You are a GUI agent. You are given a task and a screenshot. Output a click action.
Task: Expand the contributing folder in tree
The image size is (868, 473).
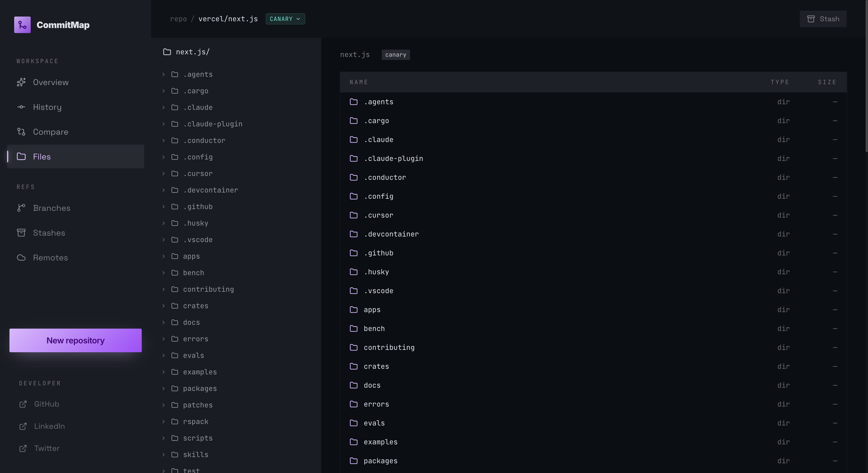[x=164, y=289]
